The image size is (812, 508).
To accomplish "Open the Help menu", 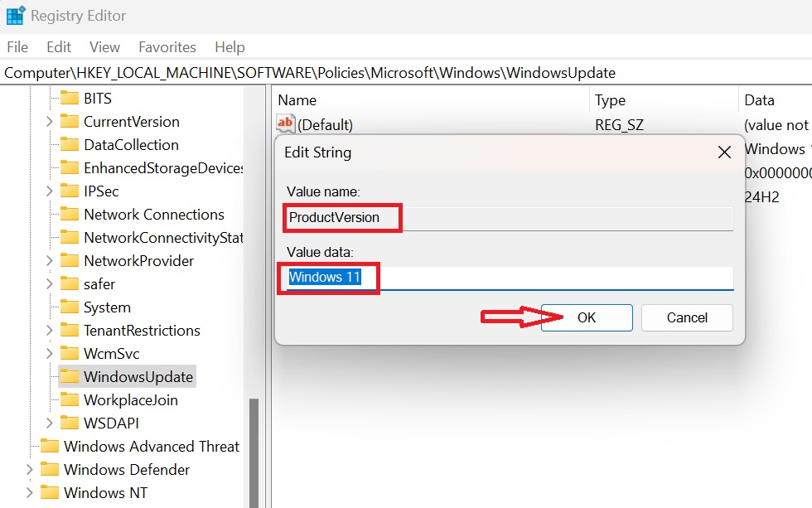I will 230,47.
